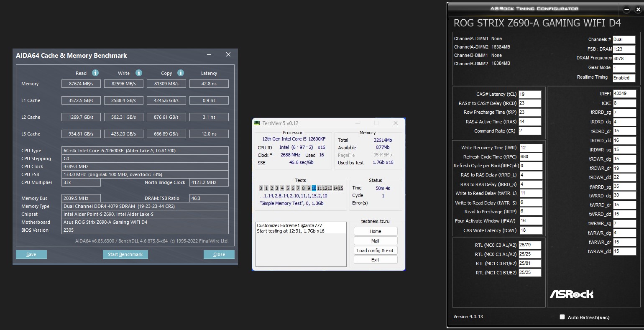
Task: Click the Channels # field showing Dual
Action: coord(624,40)
